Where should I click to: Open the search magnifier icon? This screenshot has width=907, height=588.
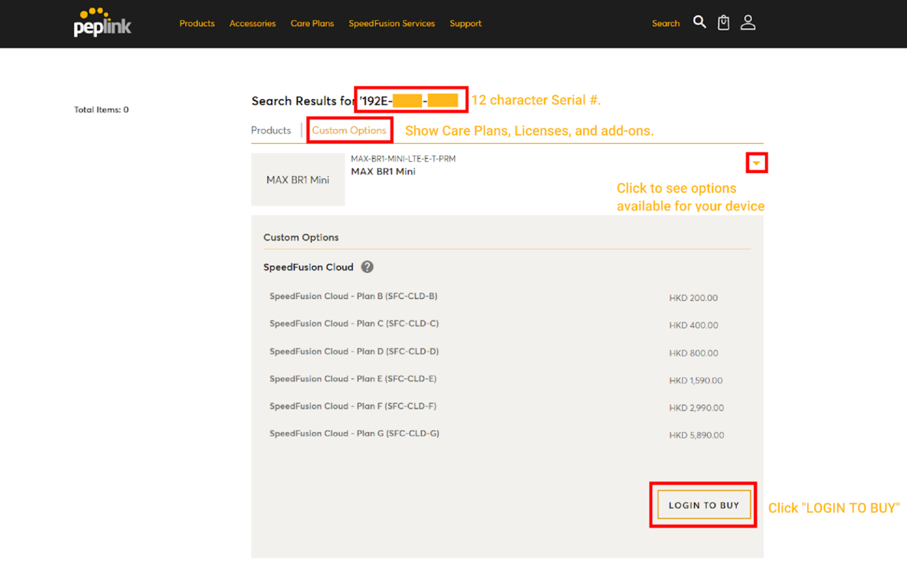point(699,22)
